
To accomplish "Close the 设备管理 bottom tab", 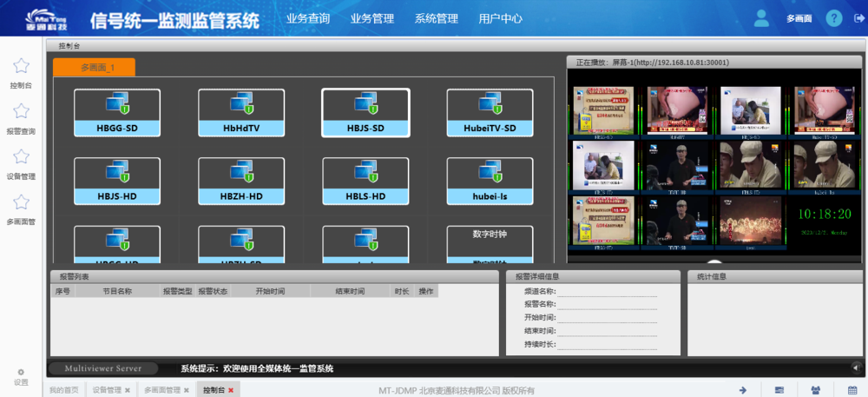I will pyautogui.click(x=128, y=390).
